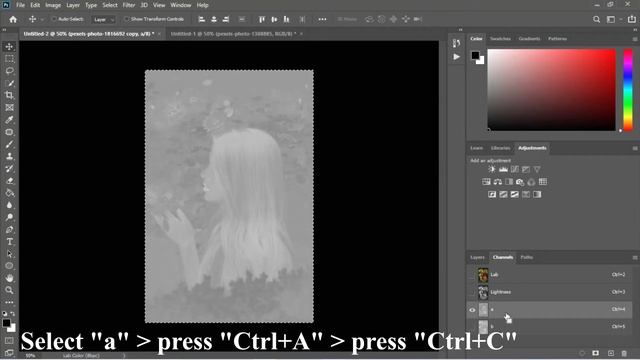Select the Eraser tool

pyautogui.click(x=9, y=181)
